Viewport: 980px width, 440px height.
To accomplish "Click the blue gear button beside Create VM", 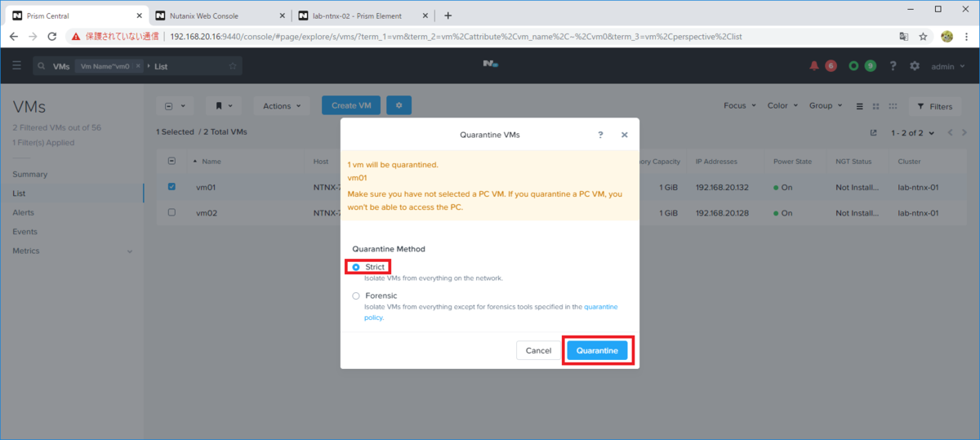I will 399,105.
